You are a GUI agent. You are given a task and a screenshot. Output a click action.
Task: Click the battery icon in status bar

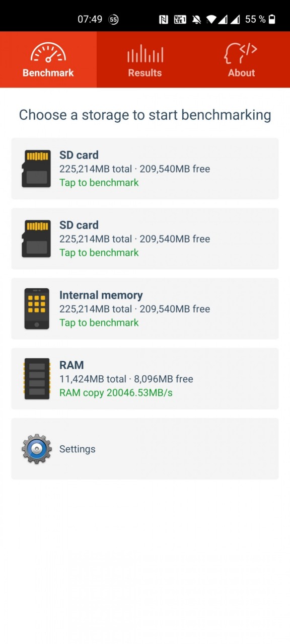click(x=272, y=19)
